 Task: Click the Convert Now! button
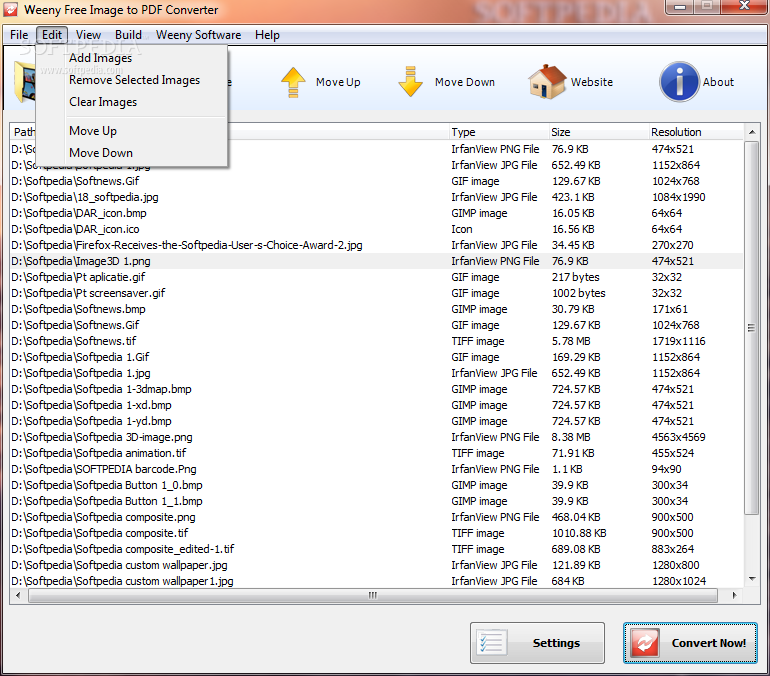click(690, 643)
